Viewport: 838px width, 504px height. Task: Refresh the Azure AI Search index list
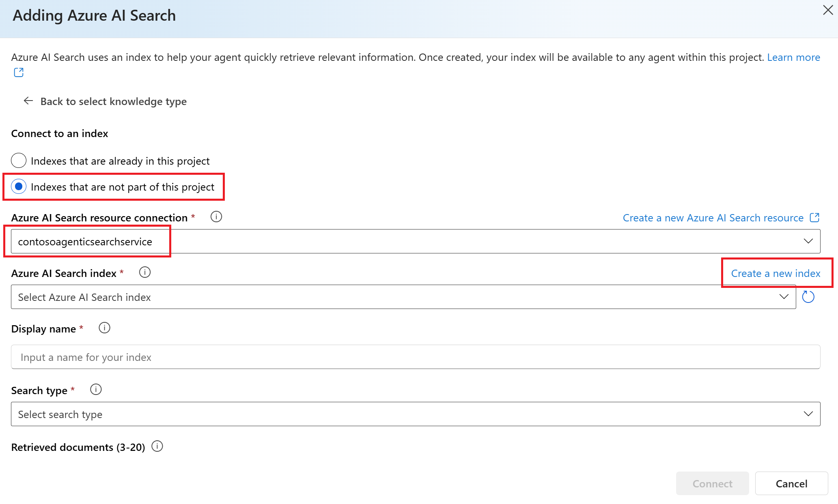pyautogui.click(x=808, y=297)
